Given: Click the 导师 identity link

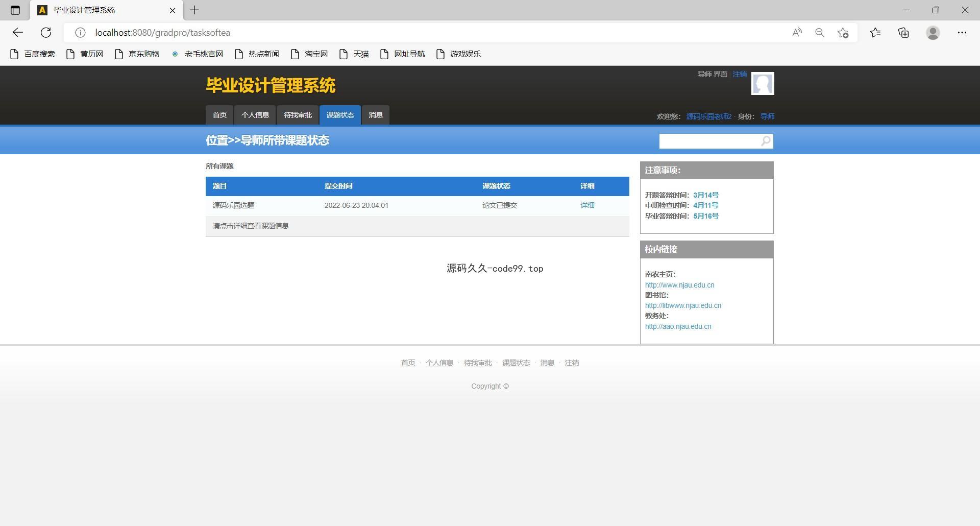Looking at the screenshot, I should [x=768, y=116].
